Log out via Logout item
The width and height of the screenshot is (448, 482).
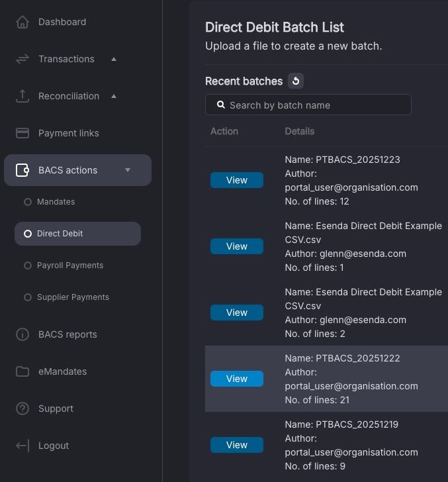[x=54, y=446]
